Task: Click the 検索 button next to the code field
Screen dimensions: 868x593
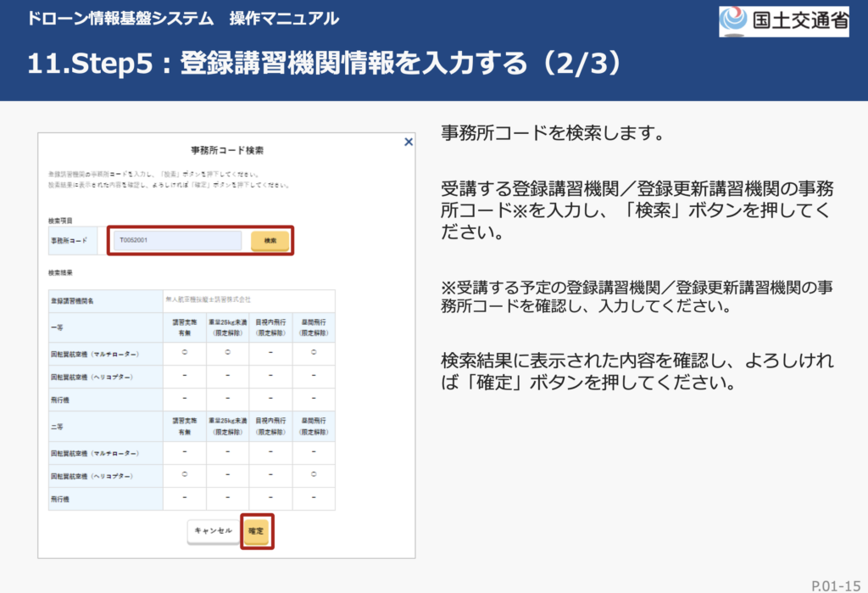Action: [270, 241]
